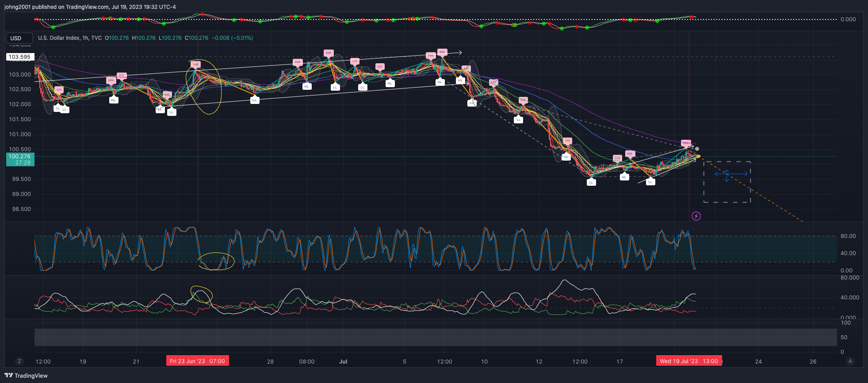This screenshot has width=868, height=383.
Task: Click the bar countdown 27:29
Action: [23, 163]
